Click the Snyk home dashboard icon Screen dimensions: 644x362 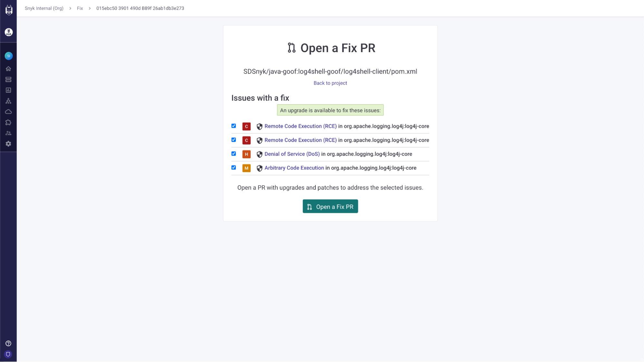(8, 69)
